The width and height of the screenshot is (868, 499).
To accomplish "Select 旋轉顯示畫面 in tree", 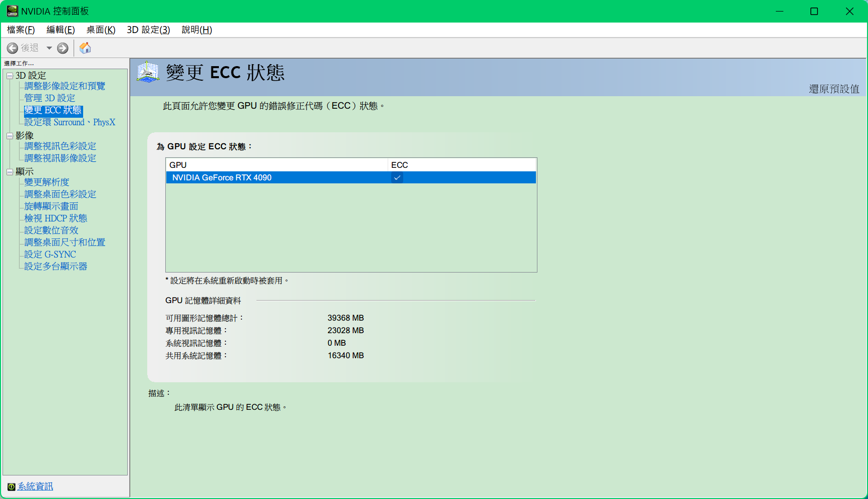I will coord(51,206).
